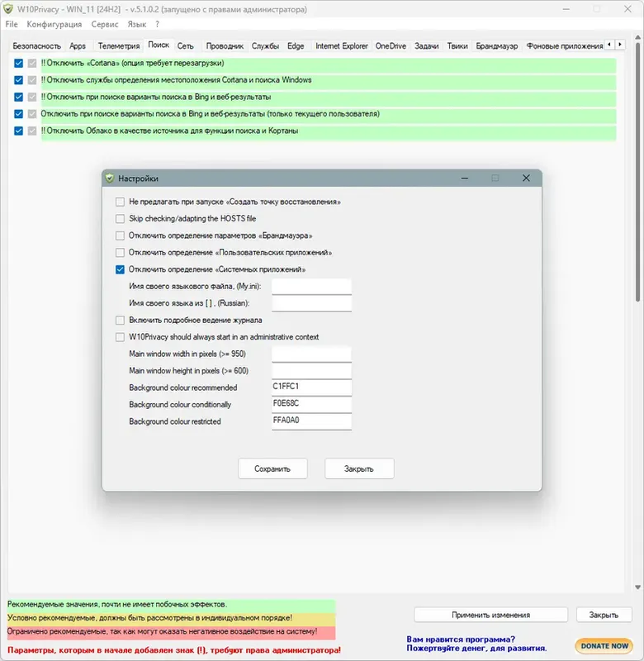Minimize the Настройки dialog
Viewport: 644px width, 661px height.
[x=465, y=178]
